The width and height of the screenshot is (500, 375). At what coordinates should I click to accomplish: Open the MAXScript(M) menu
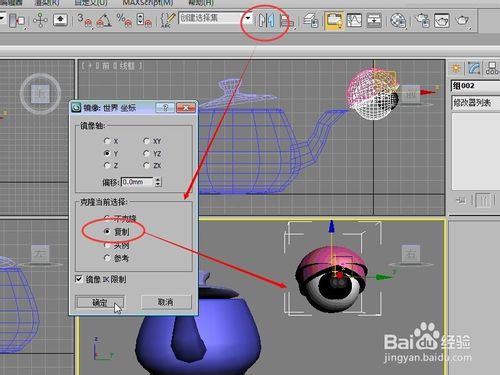pos(148,3)
